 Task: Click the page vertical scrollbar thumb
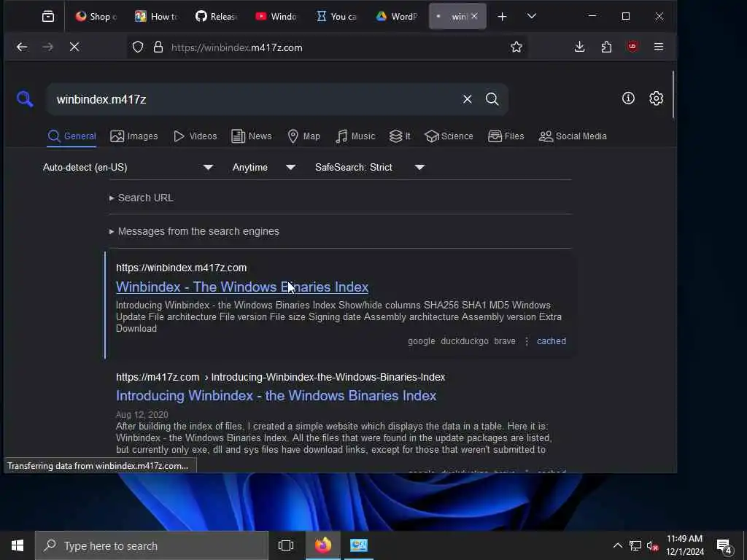(x=673, y=94)
